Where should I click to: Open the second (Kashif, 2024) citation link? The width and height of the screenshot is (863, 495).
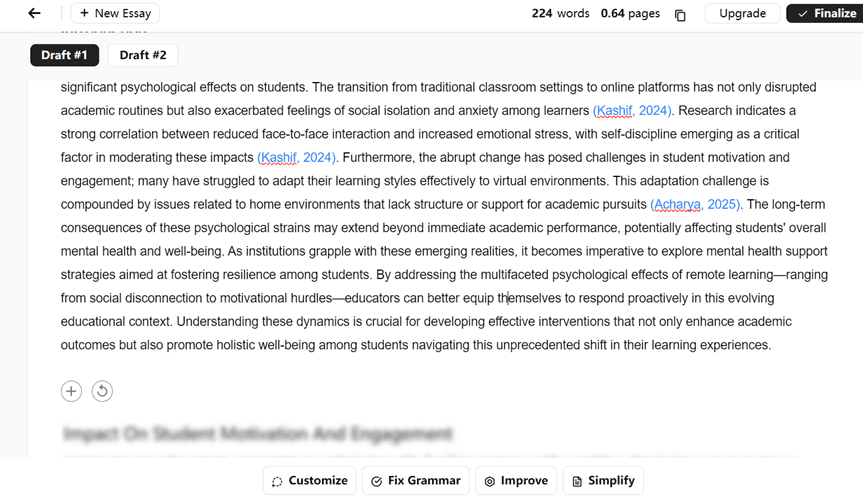point(297,158)
